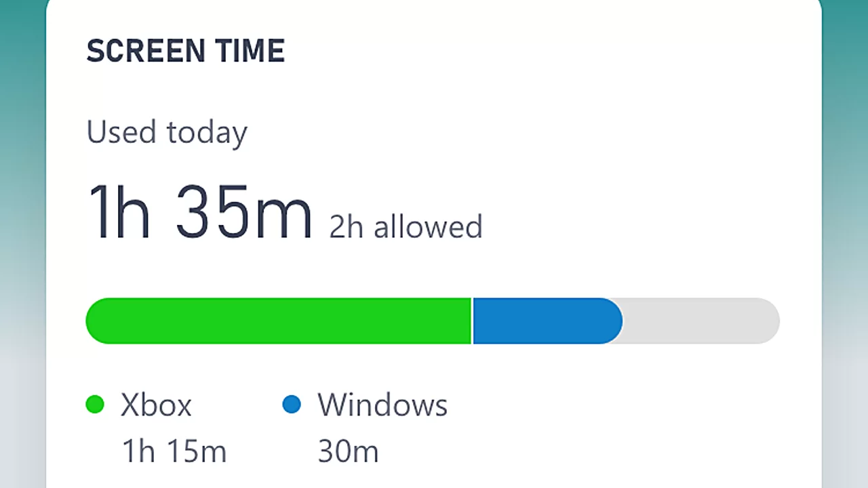
Task: Click the green Xbox legend dot
Action: (x=95, y=405)
